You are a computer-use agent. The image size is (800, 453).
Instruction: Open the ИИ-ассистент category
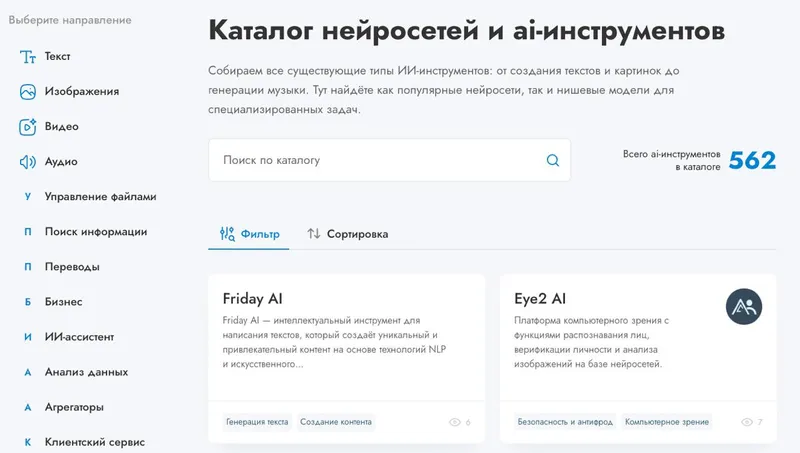[79, 337]
